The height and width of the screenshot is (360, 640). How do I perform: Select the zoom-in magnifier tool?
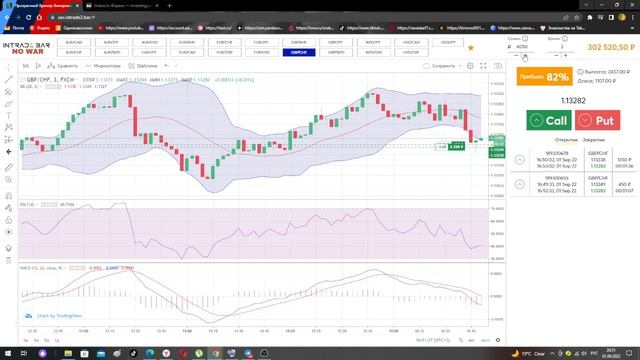tap(9, 180)
